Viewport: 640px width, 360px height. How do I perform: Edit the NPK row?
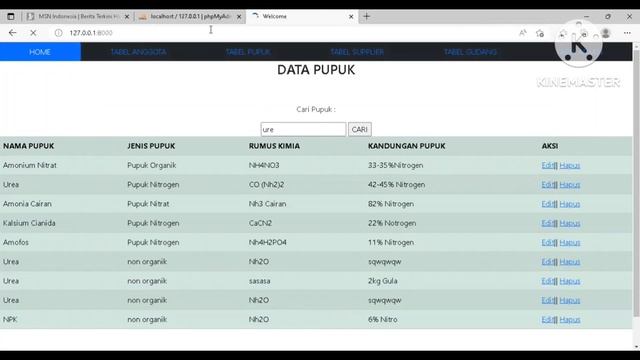click(x=548, y=319)
